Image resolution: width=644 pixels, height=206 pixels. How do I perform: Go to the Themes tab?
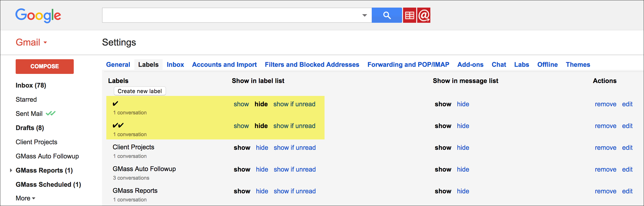click(x=578, y=65)
